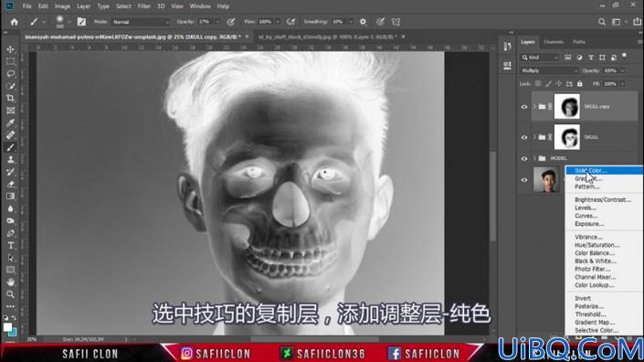Hide the SKULL group layer
The image size is (644, 362).
[x=524, y=137]
